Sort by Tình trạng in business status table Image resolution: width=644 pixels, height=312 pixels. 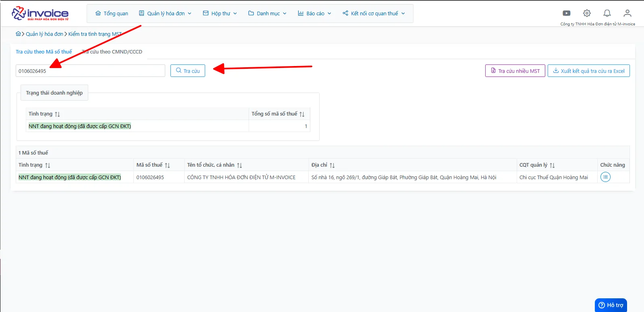tap(57, 114)
